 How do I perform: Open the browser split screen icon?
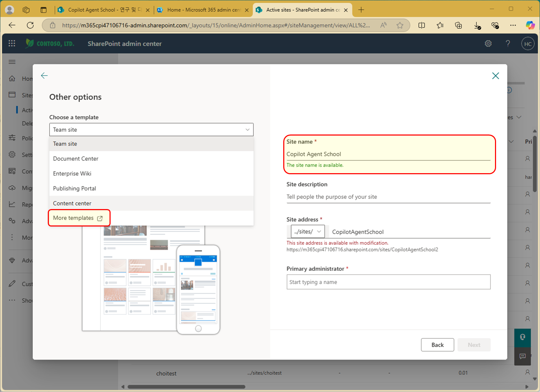[421, 25]
